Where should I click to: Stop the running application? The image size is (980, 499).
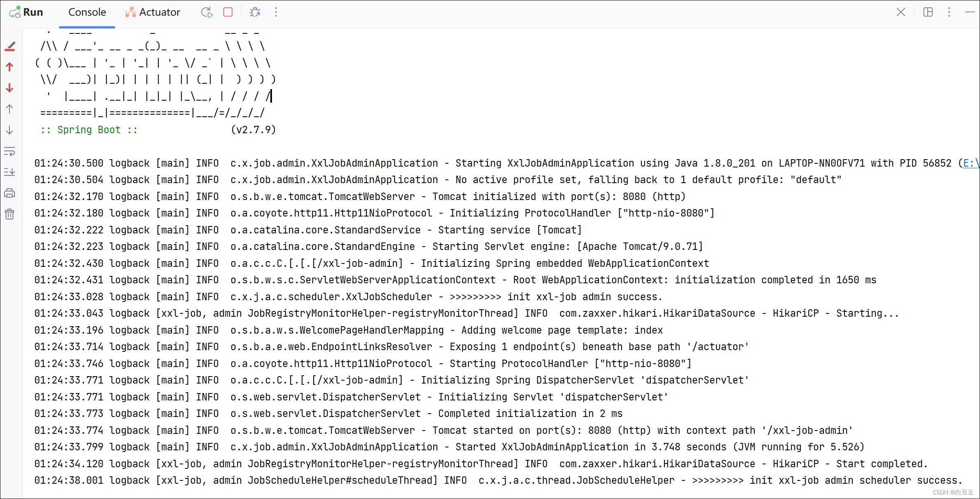click(x=228, y=12)
